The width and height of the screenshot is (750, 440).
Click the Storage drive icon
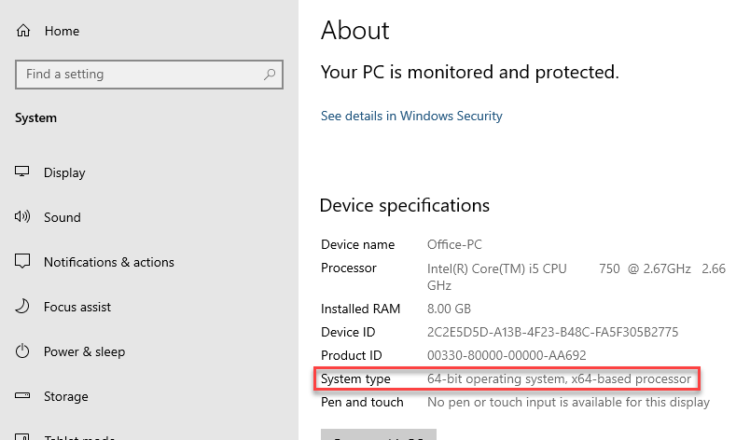click(x=22, y=397)
